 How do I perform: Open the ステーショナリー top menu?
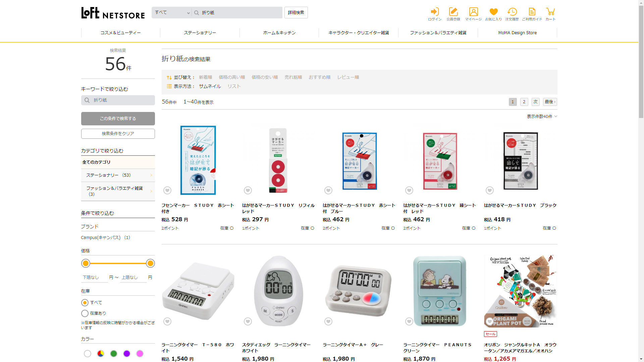coord(200,33)
